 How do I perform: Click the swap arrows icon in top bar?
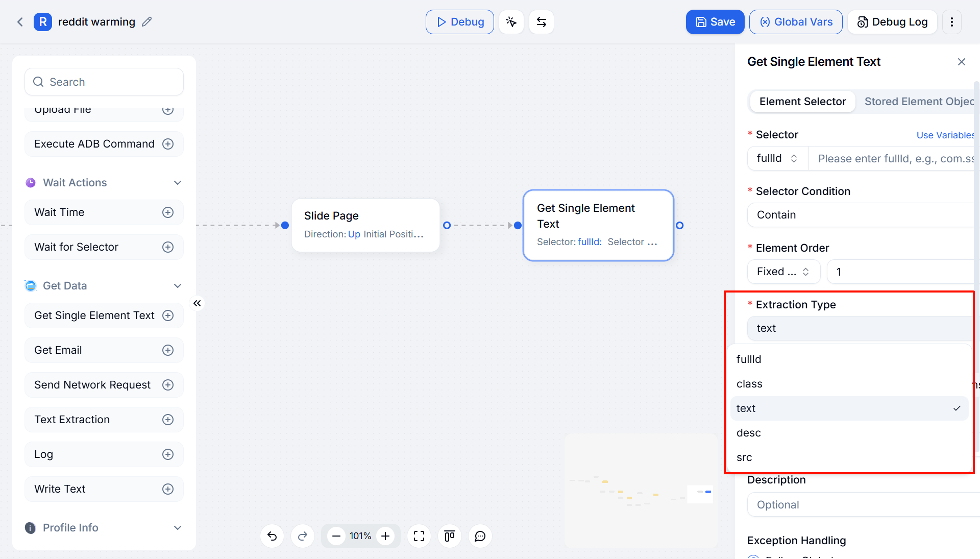[x=542, y=22]
